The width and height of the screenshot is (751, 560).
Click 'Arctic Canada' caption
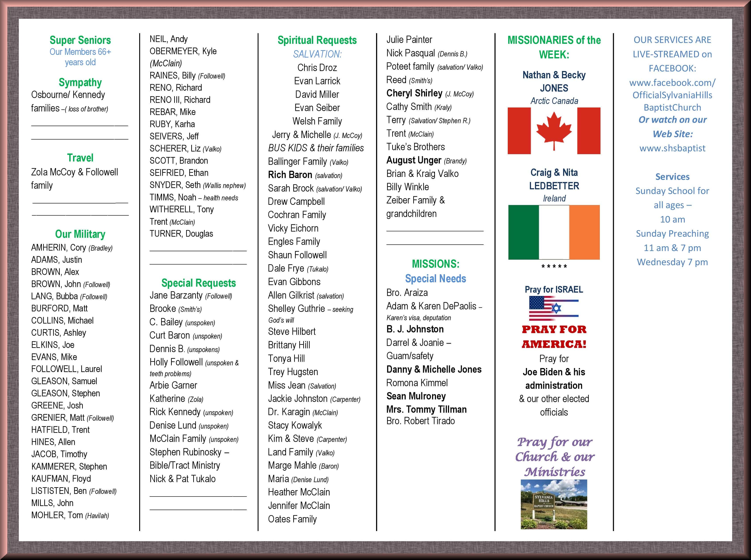pyautogui.click(x=554, y=101)
